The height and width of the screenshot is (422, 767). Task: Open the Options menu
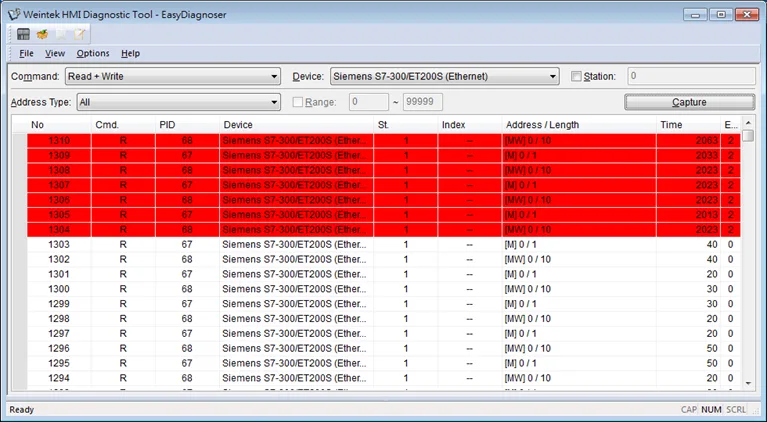[x=93, y=53]
